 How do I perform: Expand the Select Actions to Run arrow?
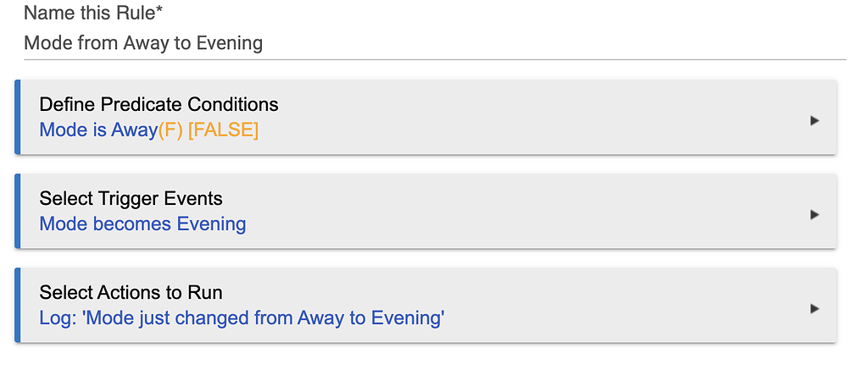[x=814, y=309]
